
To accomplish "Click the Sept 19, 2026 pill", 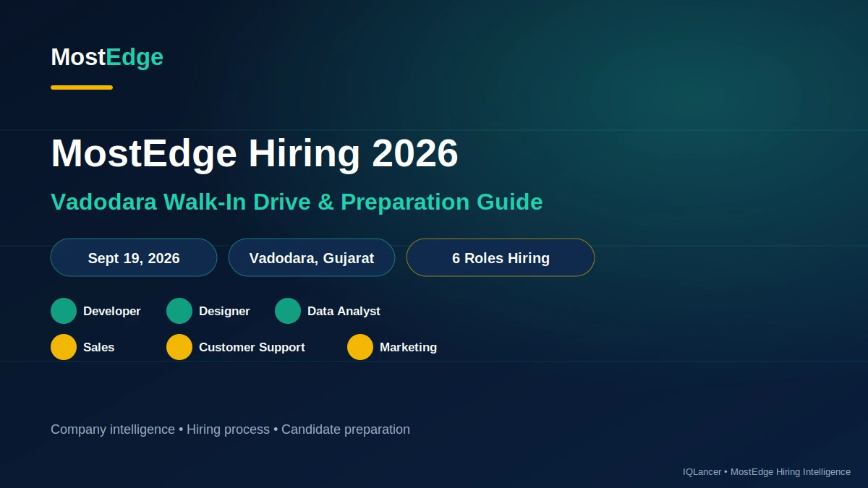I will (134, 257).
